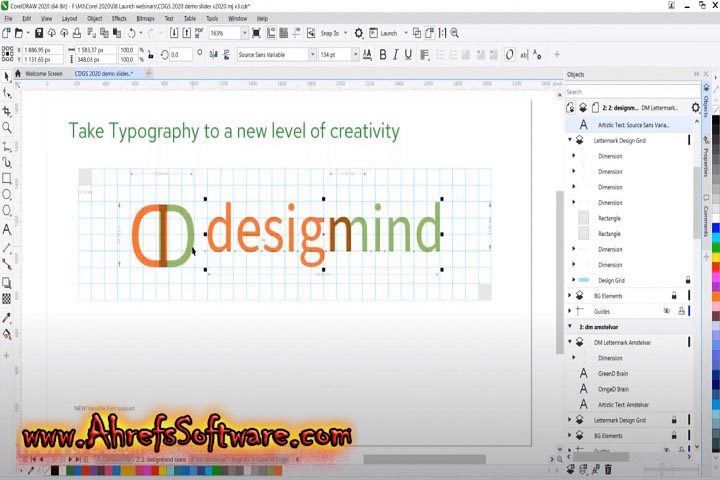The width and height of the screenshot is (720, 480).
Task: Open Objects docker options gear
Action: click(x=695, y=107)
